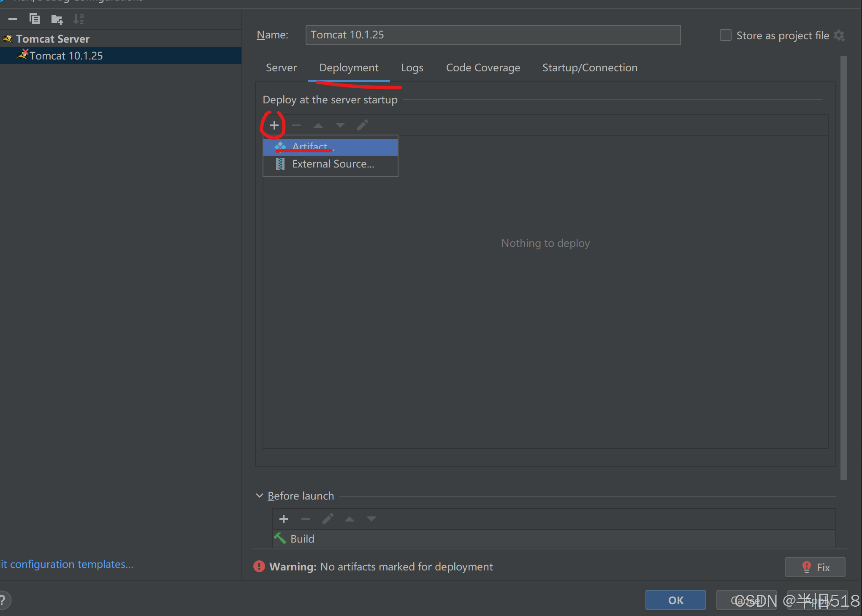Confirm the dialog with OK
Image resolution: width=862 pixels, height=616 pixels.
click(675, 600)
